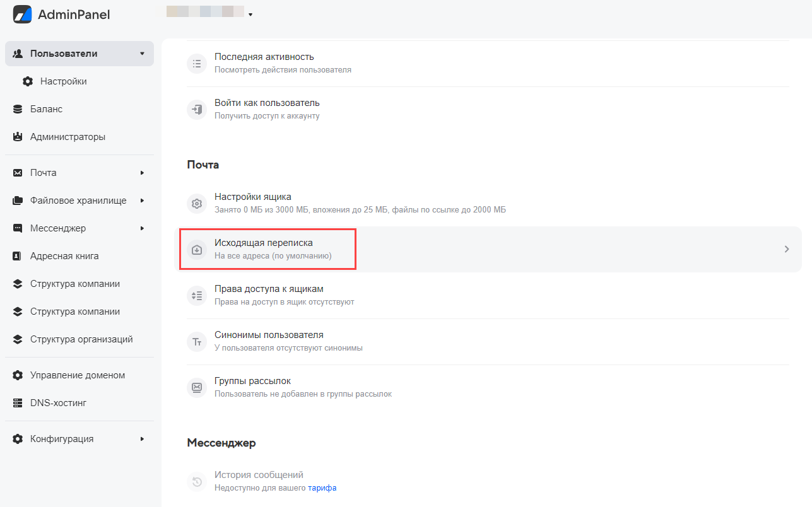The image size is (812, 507).
Task: Click the chevron on Исходящая переписка row
Action: point(787,249)
